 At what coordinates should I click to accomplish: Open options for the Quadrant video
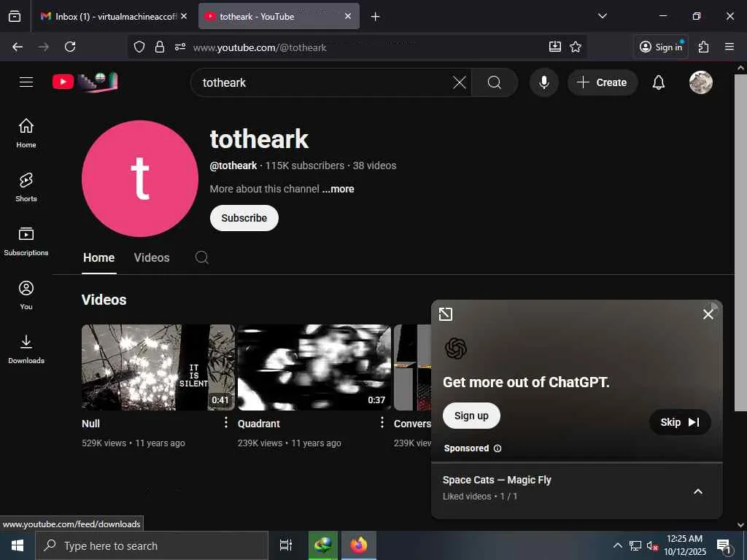[x=382, y=422]
